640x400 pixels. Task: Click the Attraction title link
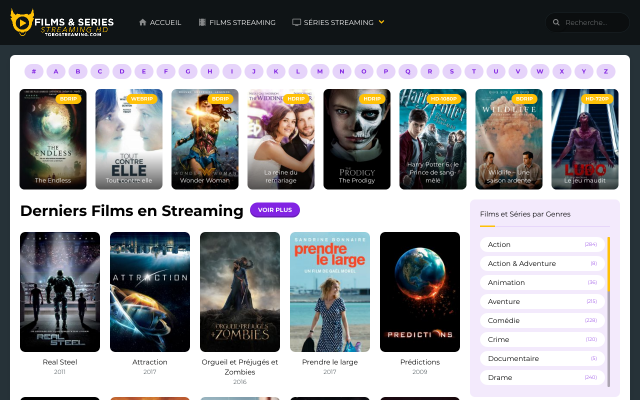coord(150,362)
